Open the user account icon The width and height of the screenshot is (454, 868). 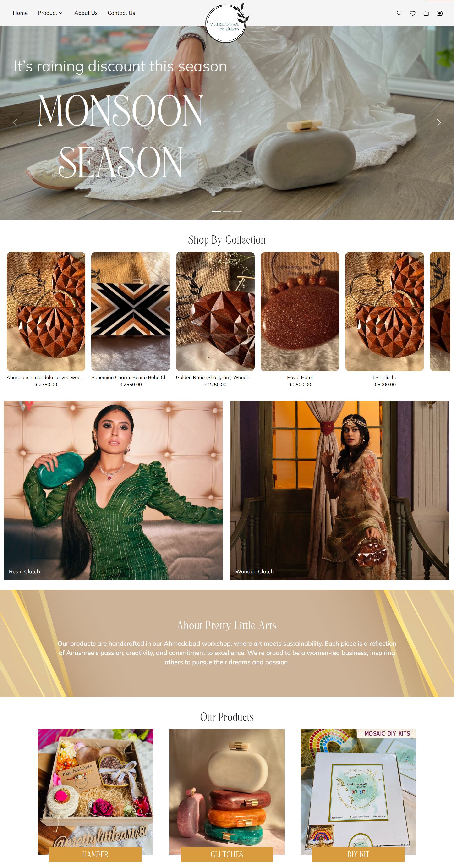coord(439,13)
